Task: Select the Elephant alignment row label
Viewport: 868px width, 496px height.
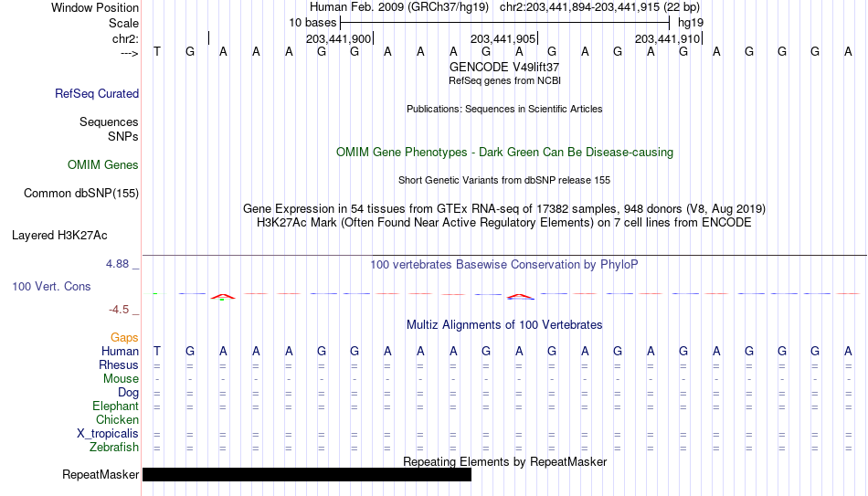Action: pyautogui.click(x=115, y=406)
